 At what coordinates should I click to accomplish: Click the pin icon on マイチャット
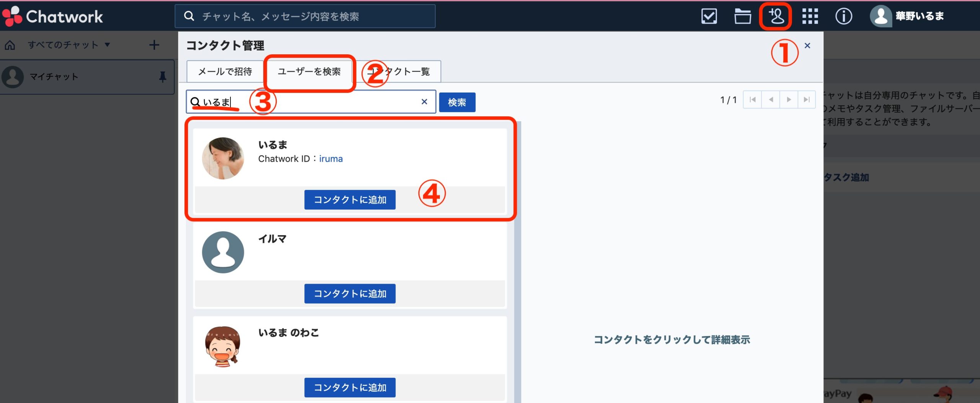(162, 77)
